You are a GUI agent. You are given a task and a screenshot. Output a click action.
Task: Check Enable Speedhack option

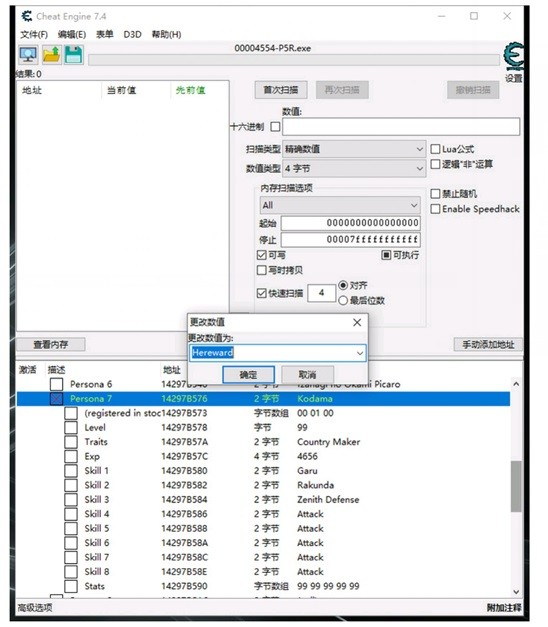pyautogui.click(x=435, y=209)
